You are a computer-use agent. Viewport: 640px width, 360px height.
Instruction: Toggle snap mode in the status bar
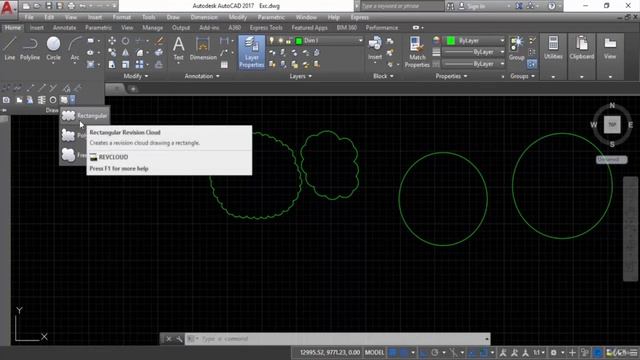(404, 352)
